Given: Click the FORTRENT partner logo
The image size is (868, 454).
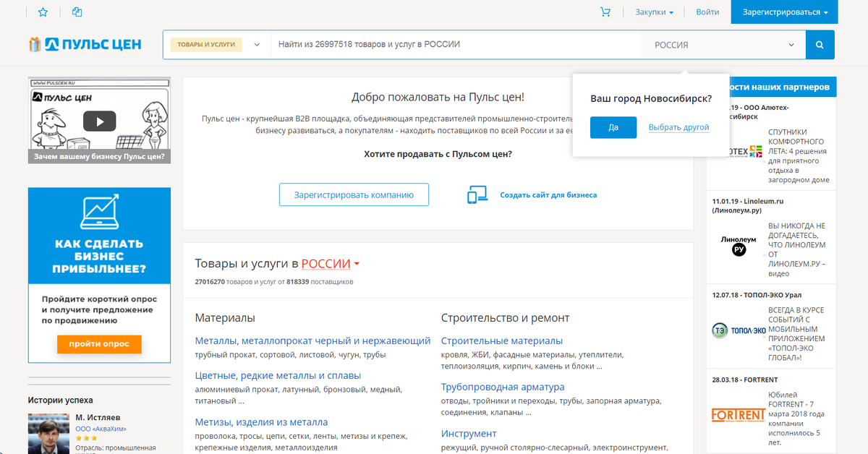Looking at the screenshot, I should pos(738,415).
